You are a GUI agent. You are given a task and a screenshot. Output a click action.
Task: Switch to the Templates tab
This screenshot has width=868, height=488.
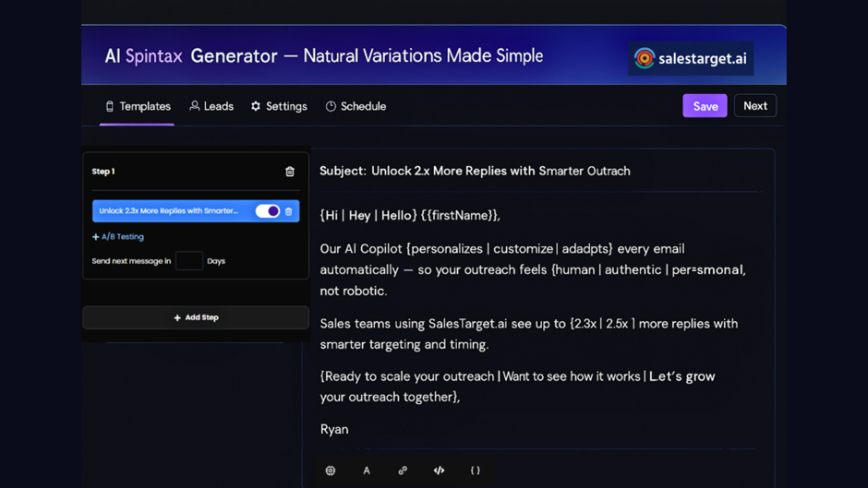point(138,106)
